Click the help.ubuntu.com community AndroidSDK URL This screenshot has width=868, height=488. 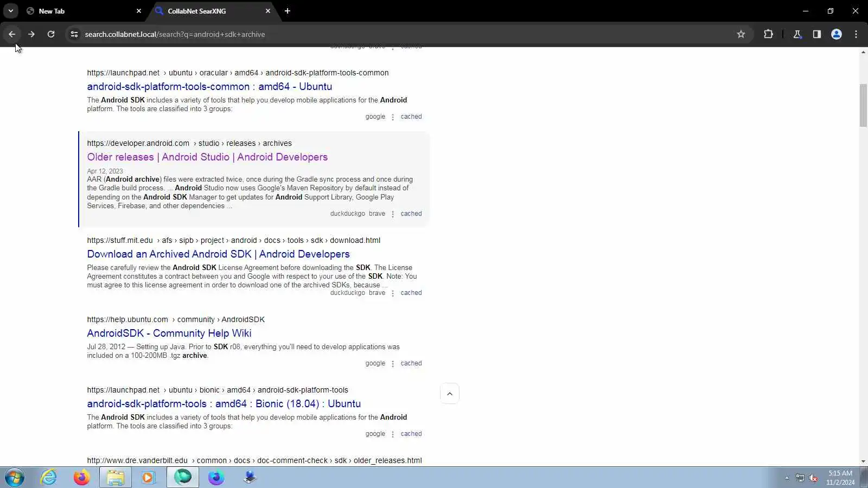coord(176,319)
